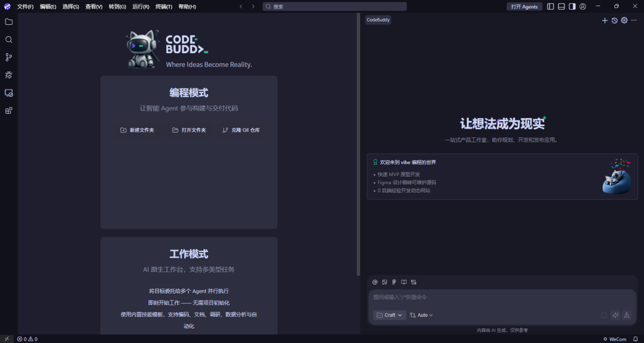This screenshot has width=644, height=343.
Task: Open CodeBuddy settings gear icon
Action: click(x=624, y=20)
